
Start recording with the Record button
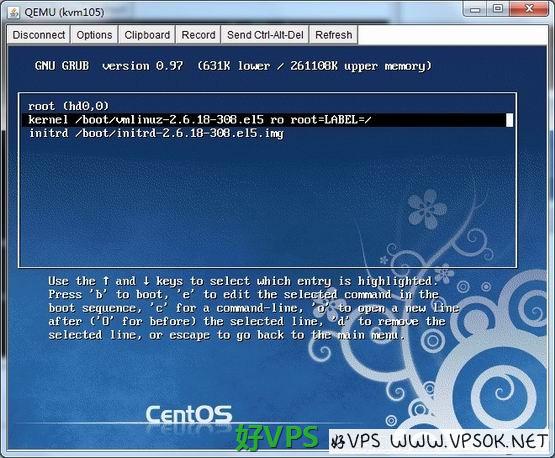pyautogui.click(x=198, y=35)
